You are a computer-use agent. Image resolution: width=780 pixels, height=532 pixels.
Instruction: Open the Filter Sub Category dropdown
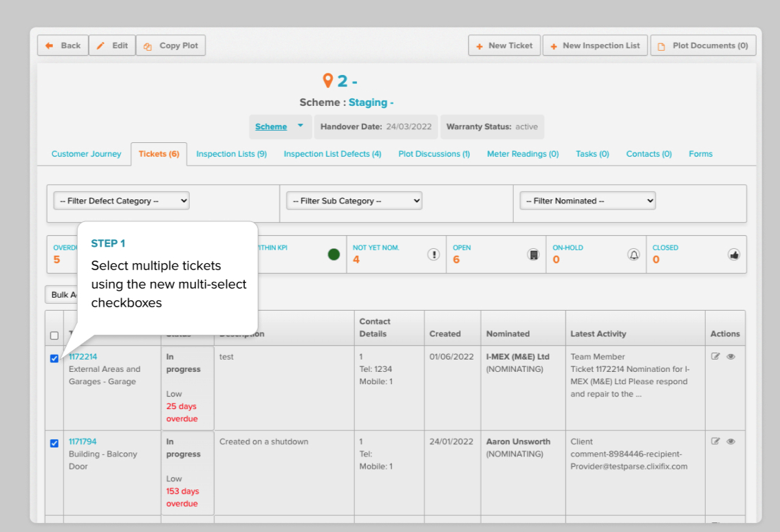[x=354, y=201]
